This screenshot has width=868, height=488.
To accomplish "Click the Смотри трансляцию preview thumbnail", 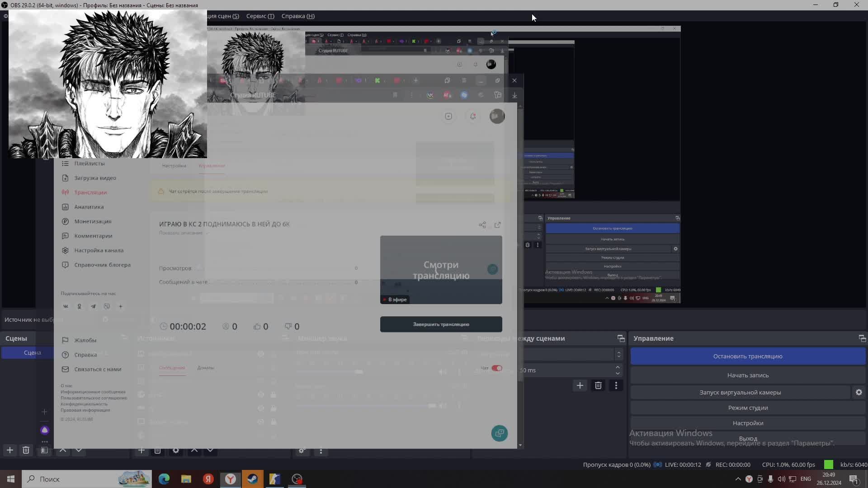I will [x=441, y=270].
